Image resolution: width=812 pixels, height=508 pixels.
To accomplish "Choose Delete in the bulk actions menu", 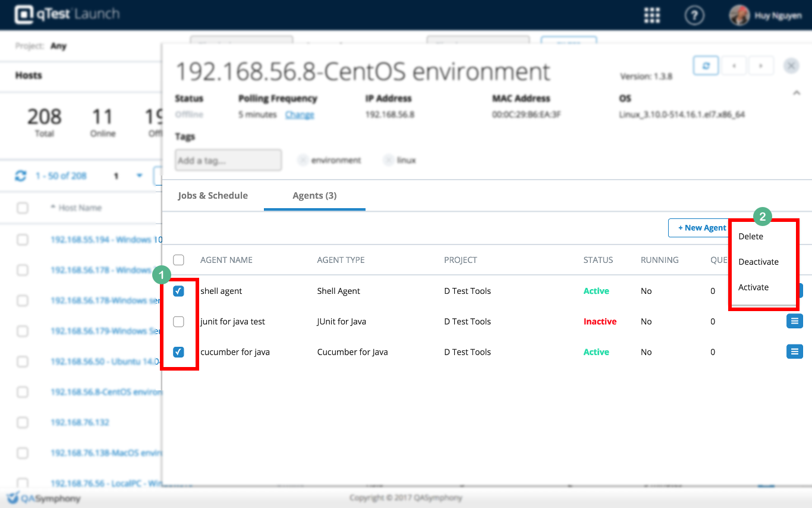I will point(751,236).
